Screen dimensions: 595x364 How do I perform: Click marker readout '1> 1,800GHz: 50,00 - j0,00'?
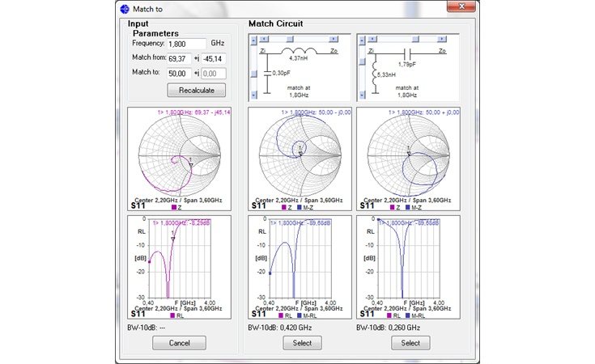coord(316,112)
